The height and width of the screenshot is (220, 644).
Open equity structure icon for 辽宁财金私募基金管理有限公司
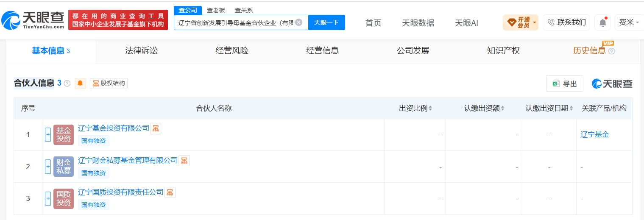coord(184,160)
